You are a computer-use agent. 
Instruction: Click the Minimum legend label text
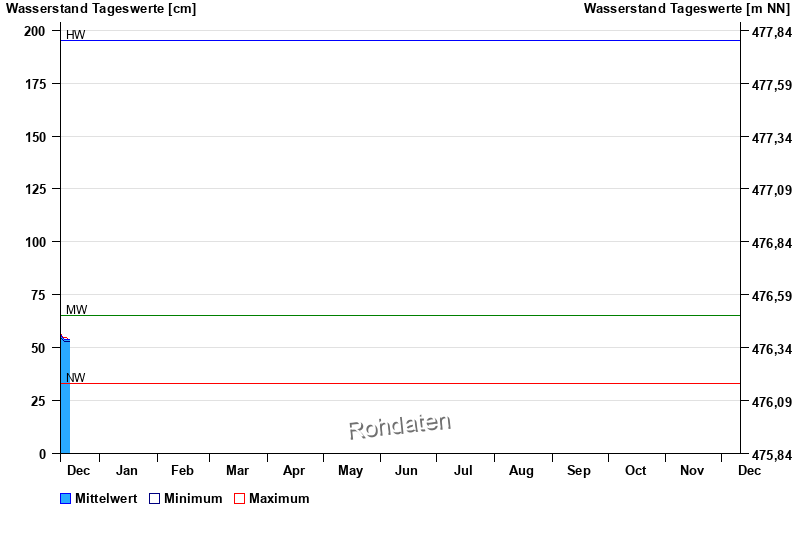[193, 499]
